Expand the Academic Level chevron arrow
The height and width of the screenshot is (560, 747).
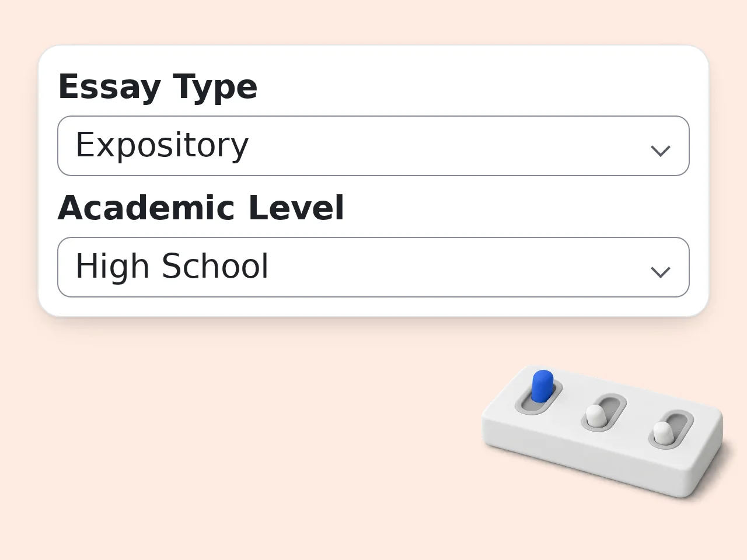click(660, 272)
